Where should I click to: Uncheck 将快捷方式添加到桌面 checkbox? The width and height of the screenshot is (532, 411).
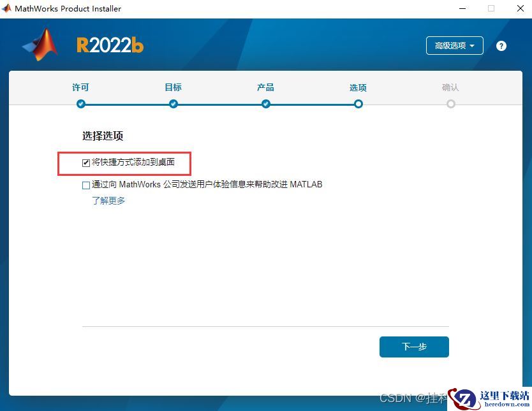click(86, 163)
